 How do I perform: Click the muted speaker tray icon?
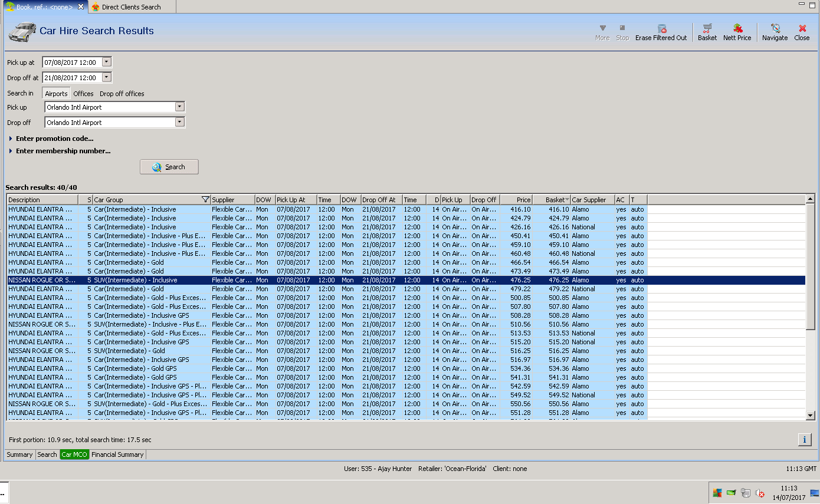(x=760, y=493)
